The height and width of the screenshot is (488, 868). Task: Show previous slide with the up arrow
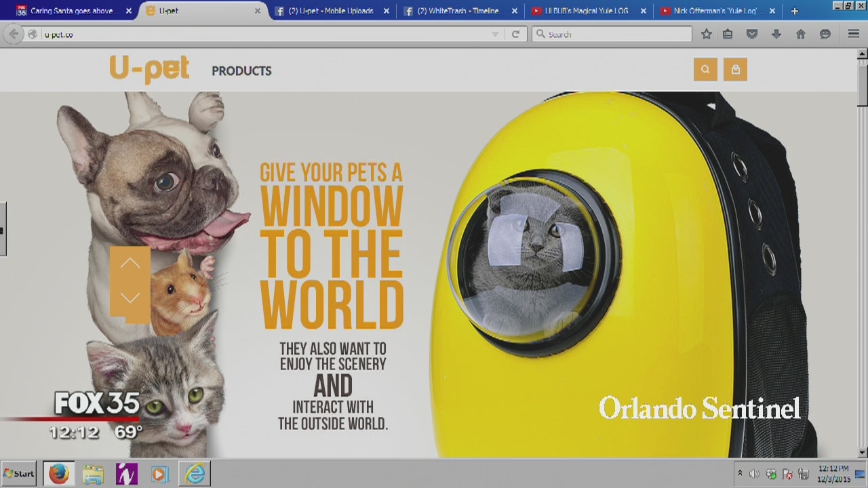point(130,264)
